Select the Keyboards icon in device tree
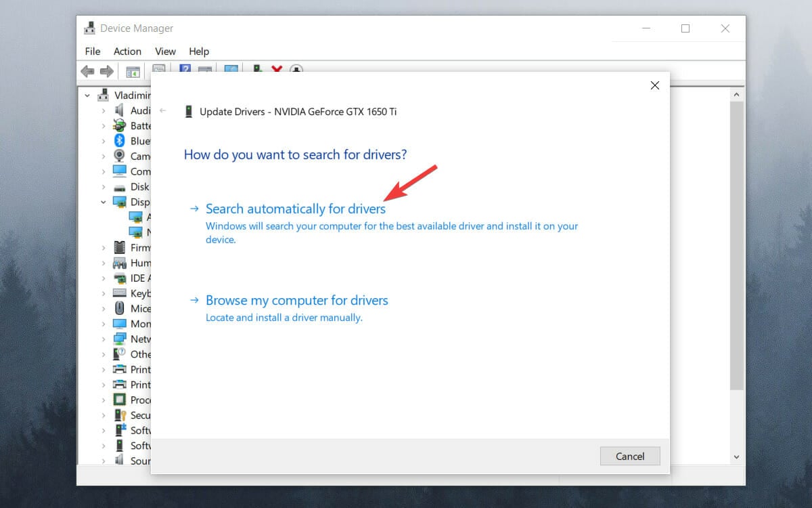Image resolution: width=812 pixels, height=508 pixels. [x=120, y=293]
